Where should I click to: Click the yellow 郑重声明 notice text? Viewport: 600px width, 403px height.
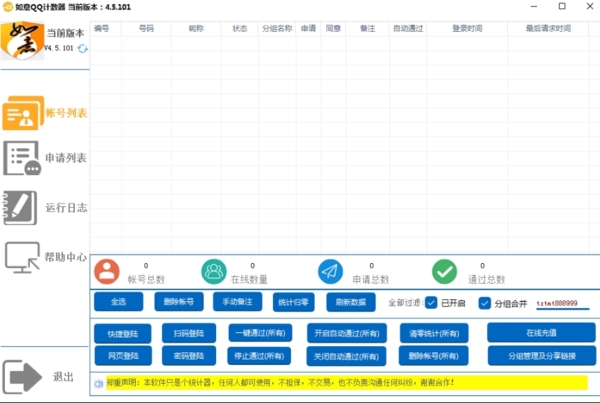347,383
